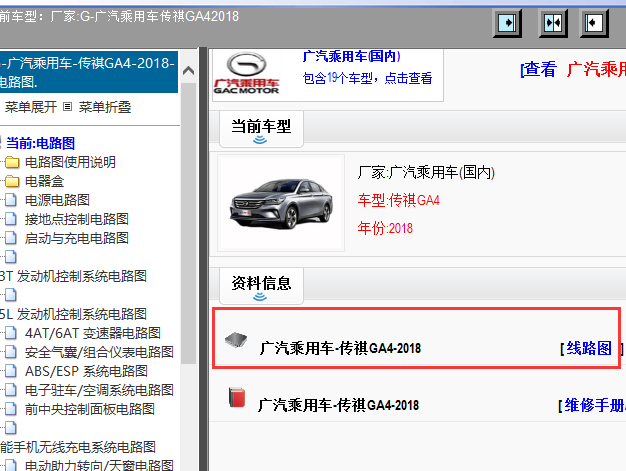
Task: Click the red book icon beside 维修手册 entry
Action: (237, 398)
